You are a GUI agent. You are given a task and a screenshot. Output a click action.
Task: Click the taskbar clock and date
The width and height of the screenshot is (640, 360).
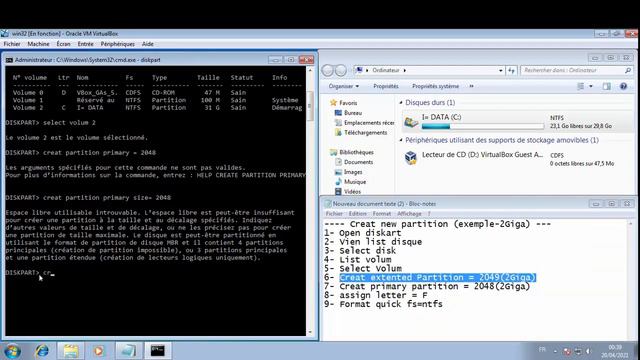coord(614,351)
